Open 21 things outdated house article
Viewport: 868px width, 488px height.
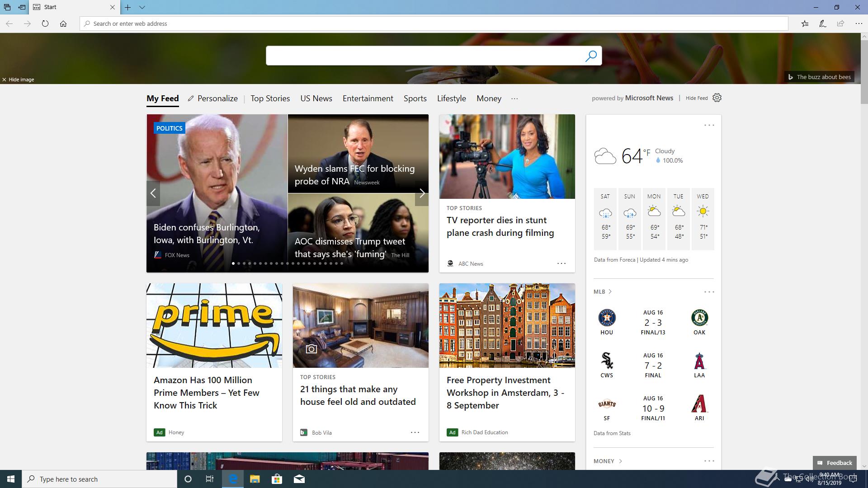click(x=358, y=395)
